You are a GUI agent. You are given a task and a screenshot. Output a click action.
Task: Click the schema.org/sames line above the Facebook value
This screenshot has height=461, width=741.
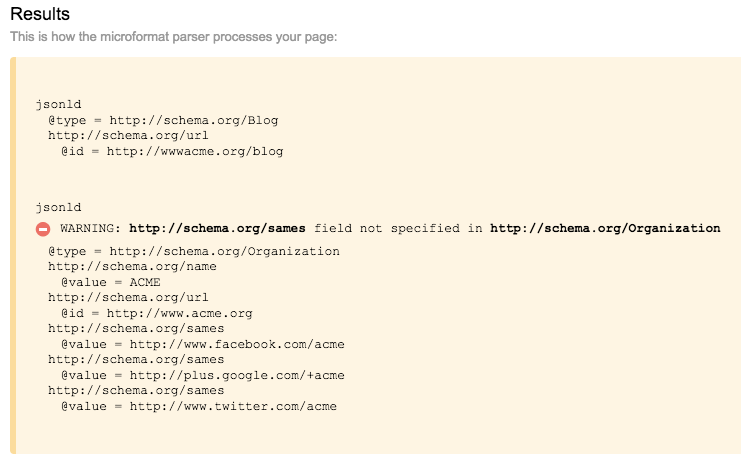point(136,329)
